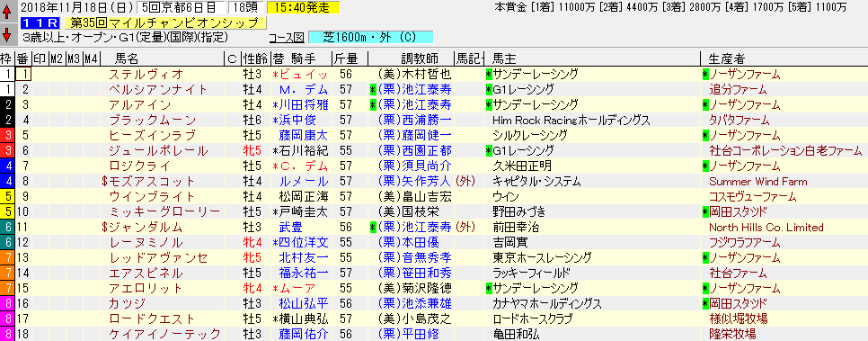Open the コース図 course map link
The image size is (868, 341).
[x=287, y=38]
